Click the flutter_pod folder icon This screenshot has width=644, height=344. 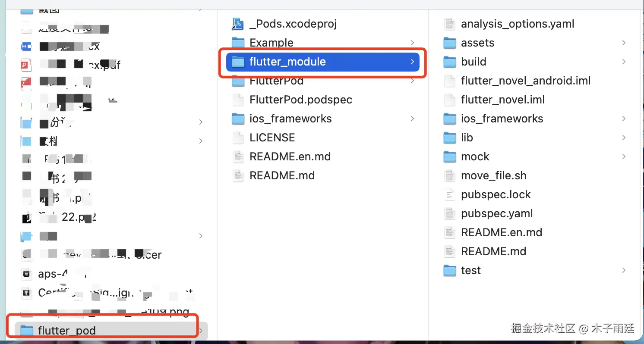tap(27, 331)
